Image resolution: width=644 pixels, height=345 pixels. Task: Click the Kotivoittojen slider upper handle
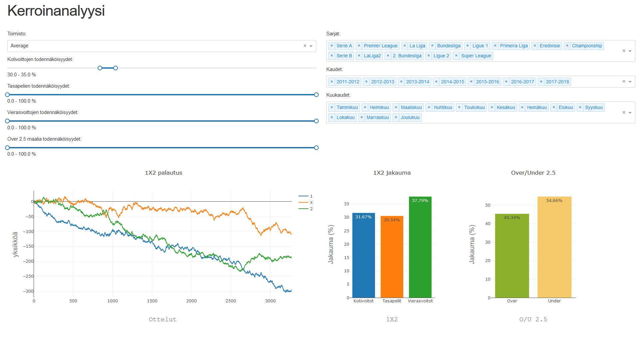116,68
